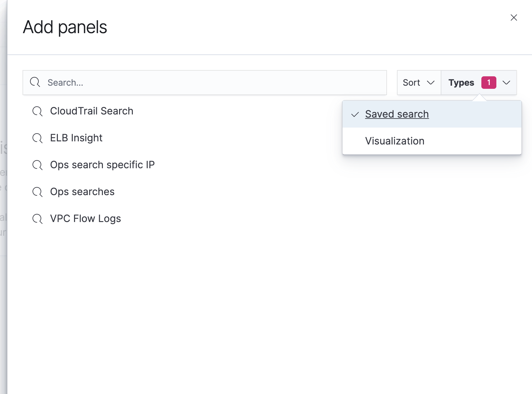Click the Types dropdown chevron arrow
532x394 pixels.
pos(506,83)
